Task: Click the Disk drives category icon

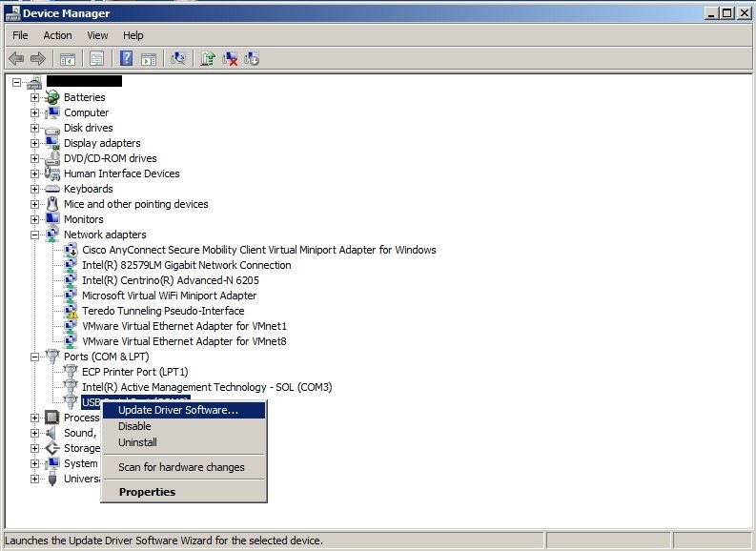Action: tap(52, 129)
